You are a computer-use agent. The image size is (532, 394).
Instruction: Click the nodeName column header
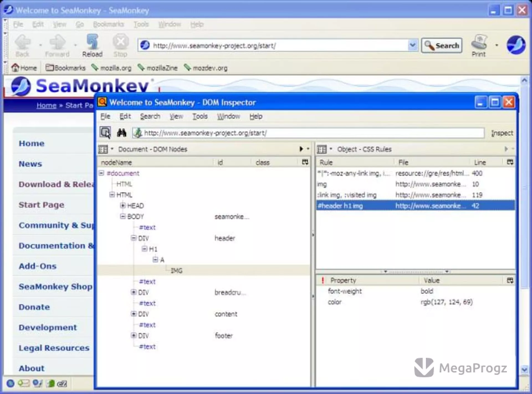[x=155, y=162]
